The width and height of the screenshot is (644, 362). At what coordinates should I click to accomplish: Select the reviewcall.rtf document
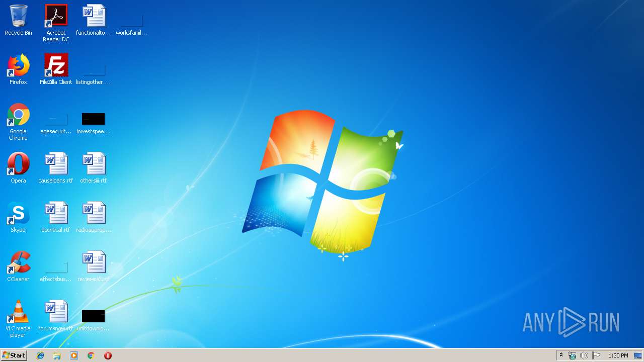[94, 266]
